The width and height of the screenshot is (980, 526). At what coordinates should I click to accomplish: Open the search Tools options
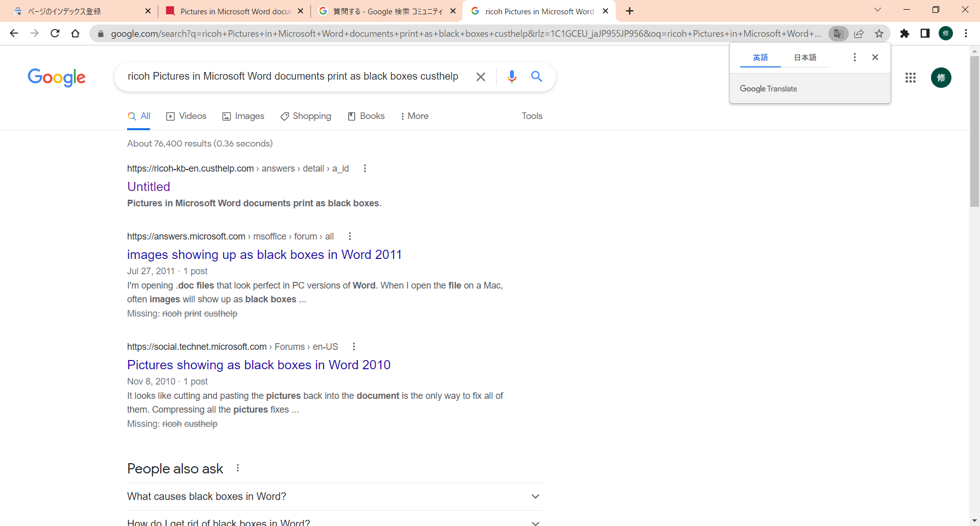click(532, 116)
